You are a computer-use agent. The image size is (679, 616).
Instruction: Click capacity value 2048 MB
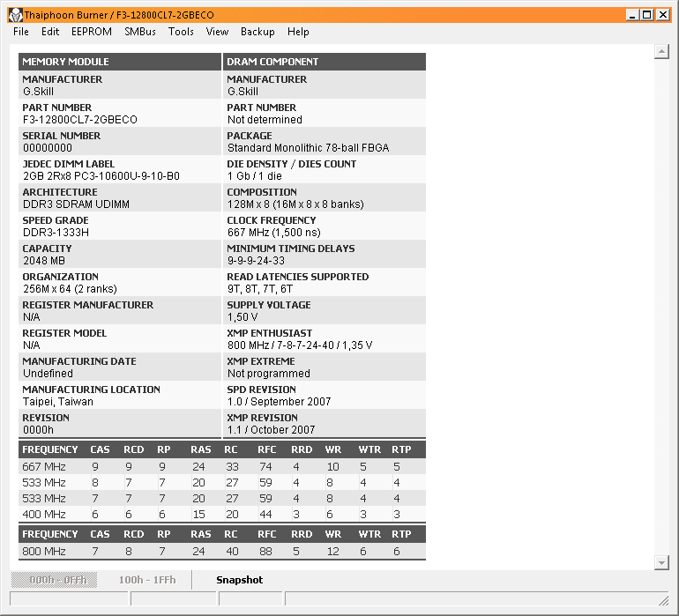(44, 261)
